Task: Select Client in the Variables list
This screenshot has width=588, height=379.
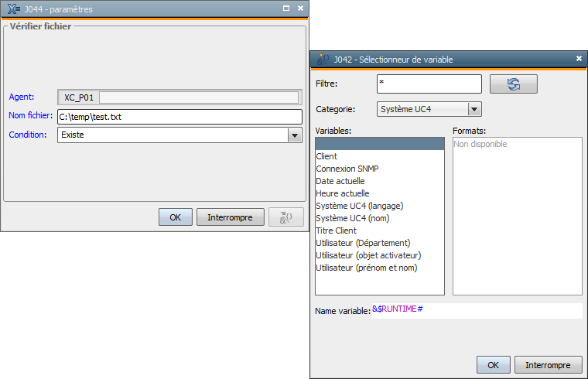Action: pos(326,156)
